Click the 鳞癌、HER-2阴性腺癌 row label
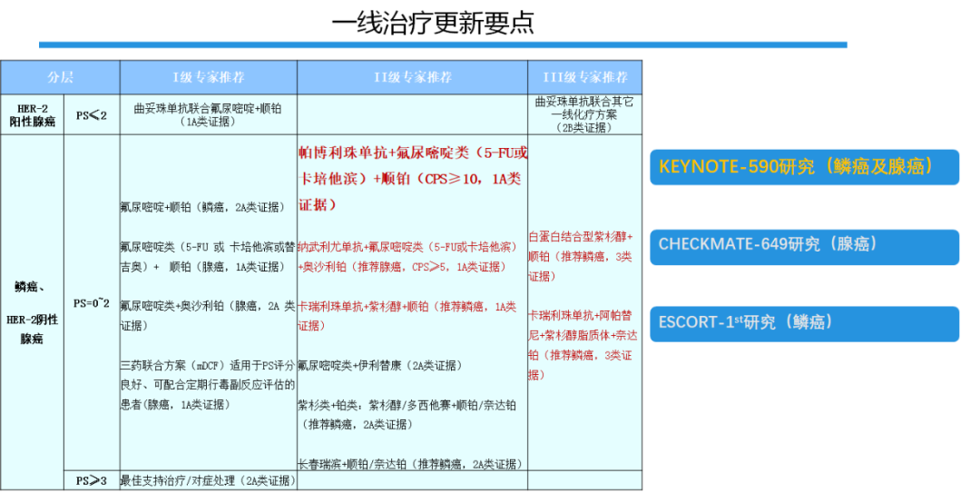The image size is (980, 493). coord(33,312)
